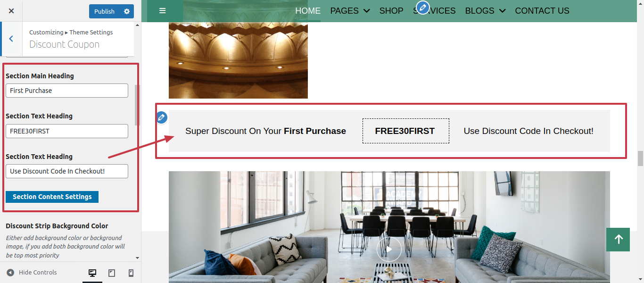This screenshot has height=283, width=644.
Task: Expand the BLOGS dropdown menu
Action: tap(485, 10)
